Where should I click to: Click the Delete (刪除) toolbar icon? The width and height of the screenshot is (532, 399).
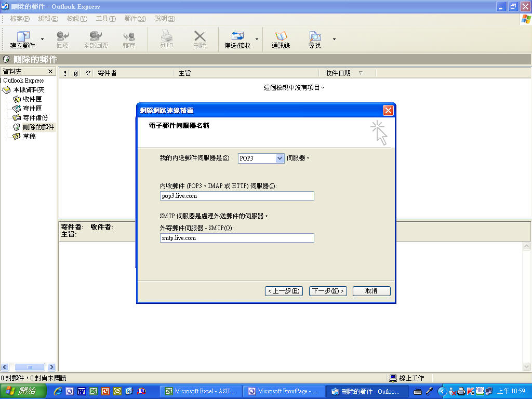tap(199, 39)
